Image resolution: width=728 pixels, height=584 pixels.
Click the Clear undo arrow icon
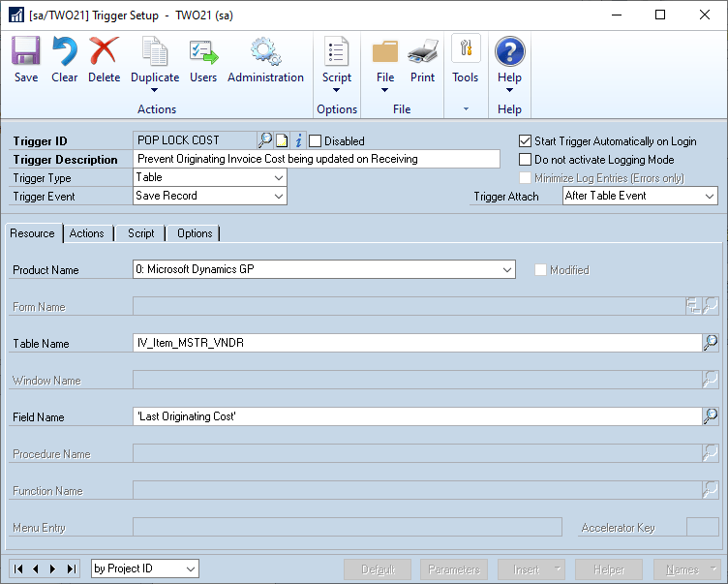coord(65,50)
